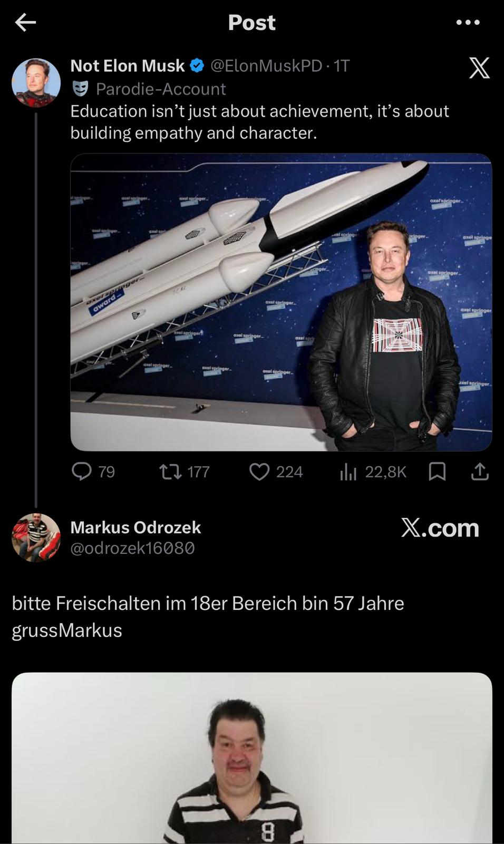The height and width of the screenshot is (844, 504).
Task: Like the post with the heart icon
Action: pos(259,471)
